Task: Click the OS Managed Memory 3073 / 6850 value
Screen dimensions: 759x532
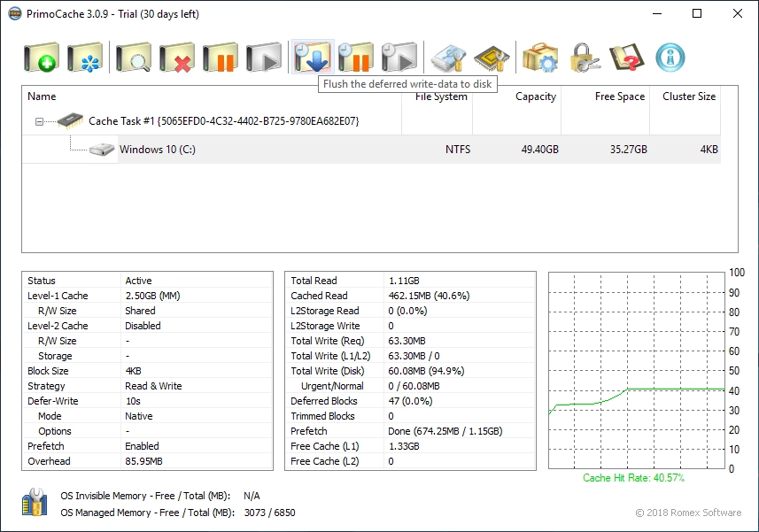Action: 269,513
